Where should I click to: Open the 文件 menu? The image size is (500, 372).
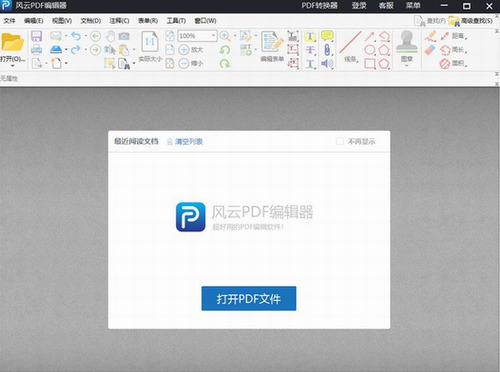pos(9,21)
